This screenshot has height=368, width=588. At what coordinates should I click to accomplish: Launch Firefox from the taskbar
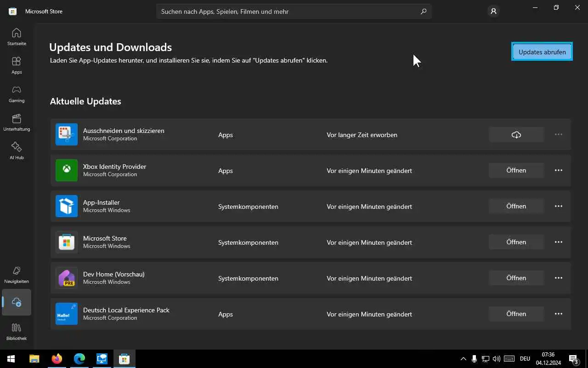[57, 359]
